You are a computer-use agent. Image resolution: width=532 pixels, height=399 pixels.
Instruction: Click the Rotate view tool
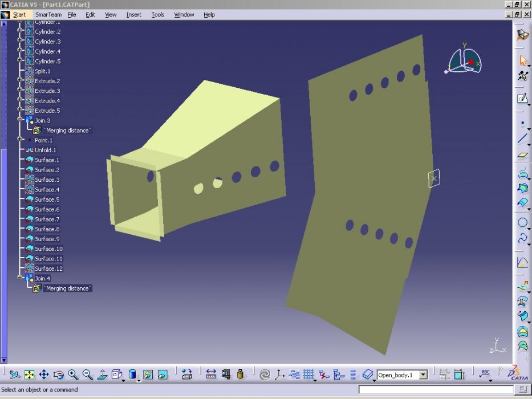coord(58,374)
